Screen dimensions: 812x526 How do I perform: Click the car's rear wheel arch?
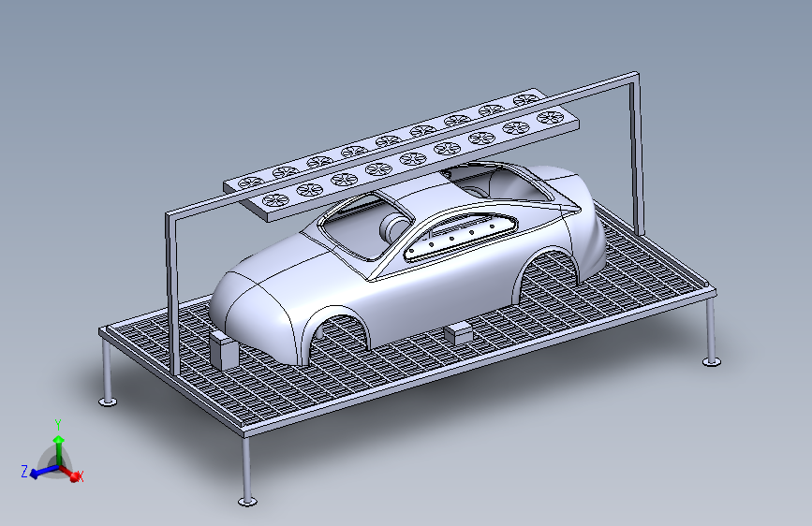click(549, 274)
